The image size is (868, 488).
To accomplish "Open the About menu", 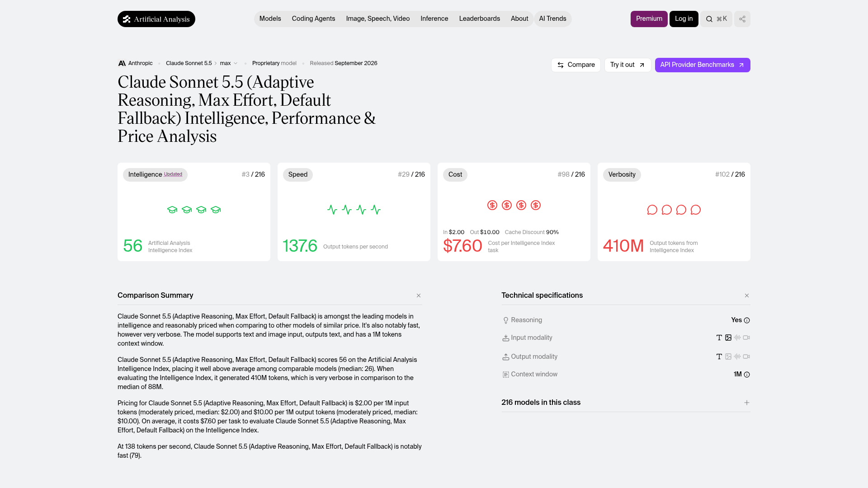I will [x=519, y=19].
